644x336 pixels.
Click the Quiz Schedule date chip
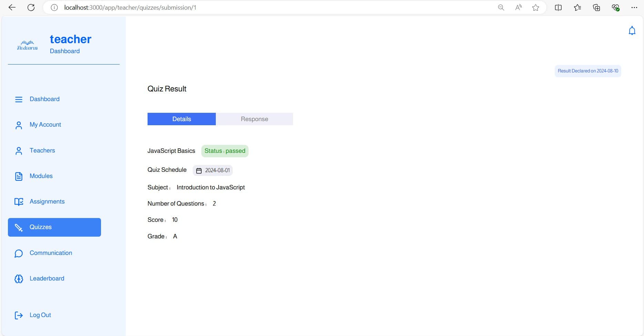coord(213,170)
